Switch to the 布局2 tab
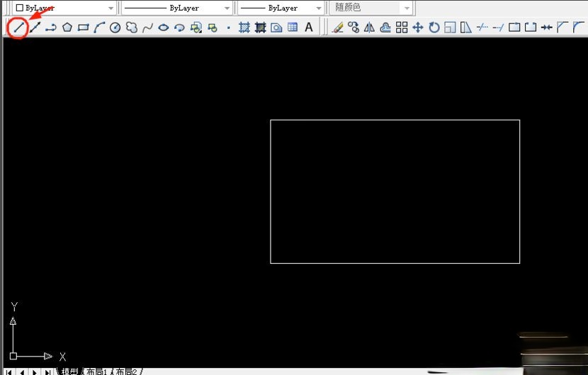 pos(126,371)
